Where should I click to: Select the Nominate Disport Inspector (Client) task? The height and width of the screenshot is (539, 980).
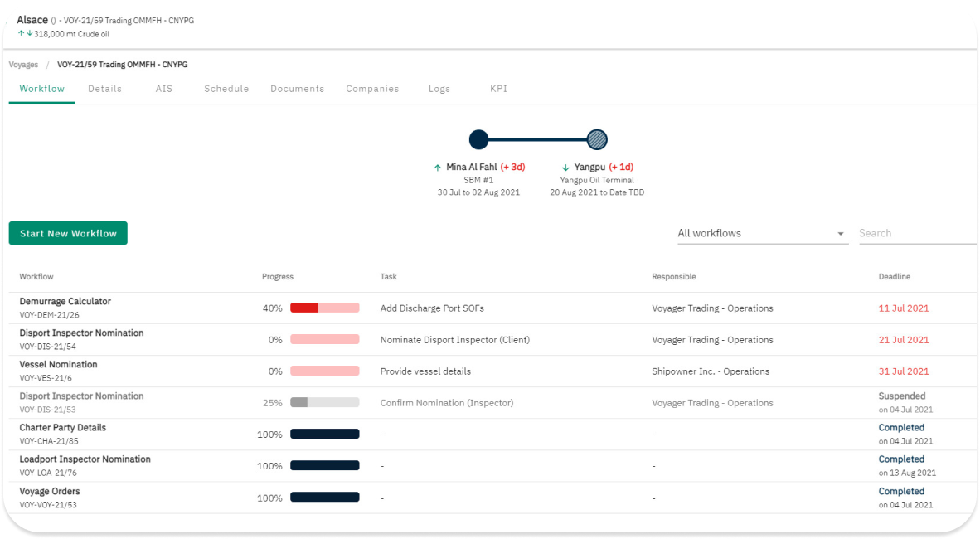pyautogui.click(x=455, y=339)
